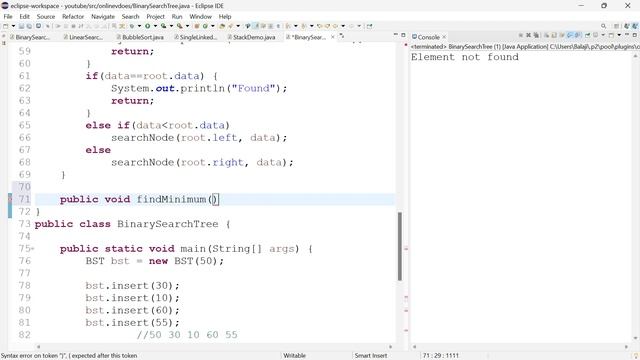The image size is (640, 360).
Task: Open the Refactor menu
Action: (73, 16)
